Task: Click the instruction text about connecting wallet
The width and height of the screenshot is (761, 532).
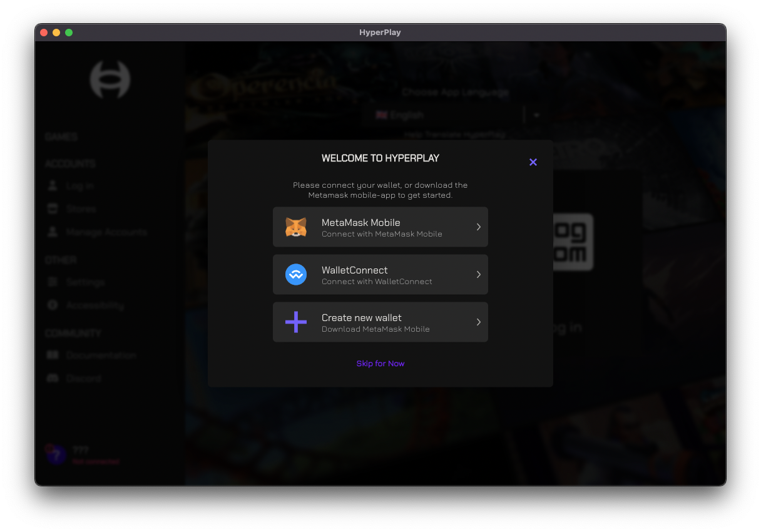Action: [x=380, y=190]
